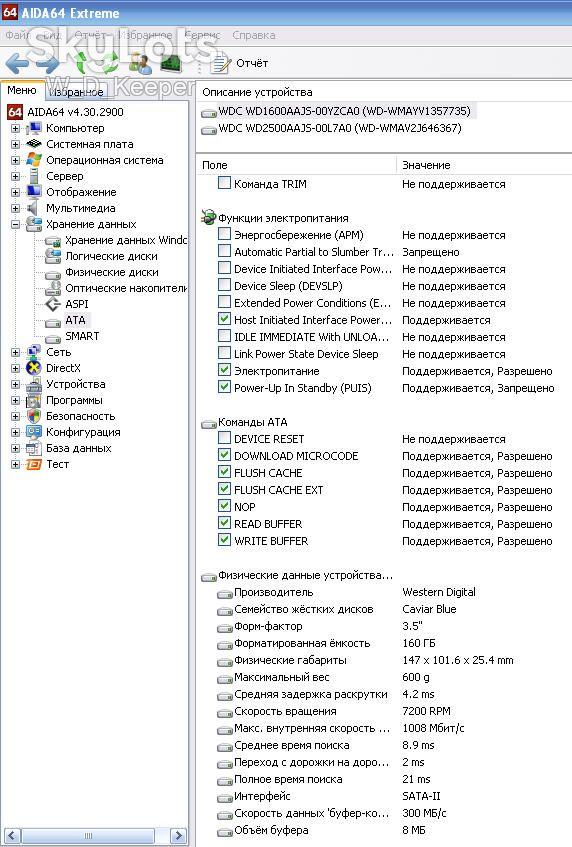Open the Файл menu

pyautogui.click(x=18, y=35)
